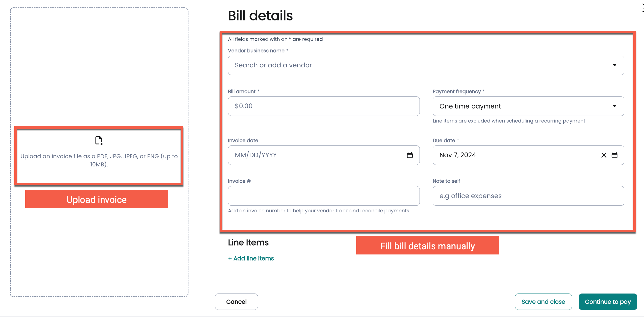Open the Due date calendar icon
Screen dimensions: 644x317
[615, 155]
